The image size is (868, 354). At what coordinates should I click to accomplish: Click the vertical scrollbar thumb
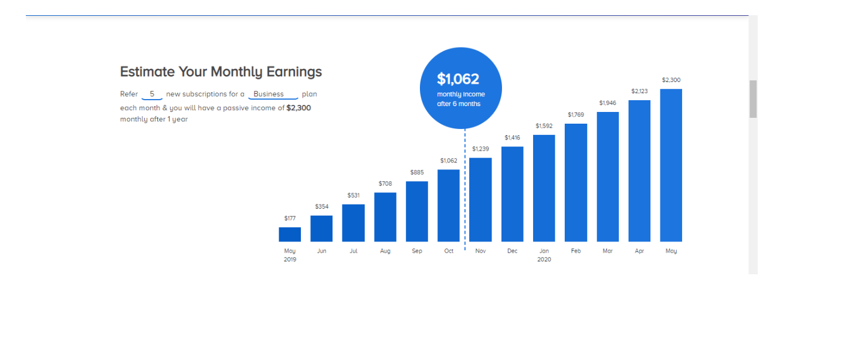click(x=753, y=99)
